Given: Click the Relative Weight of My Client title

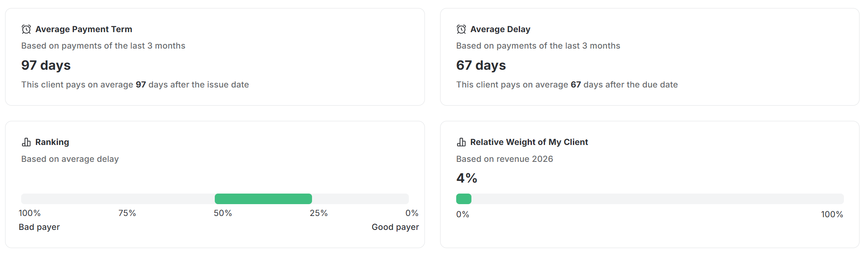Looking at the screenshot, I should pos(529,142).
